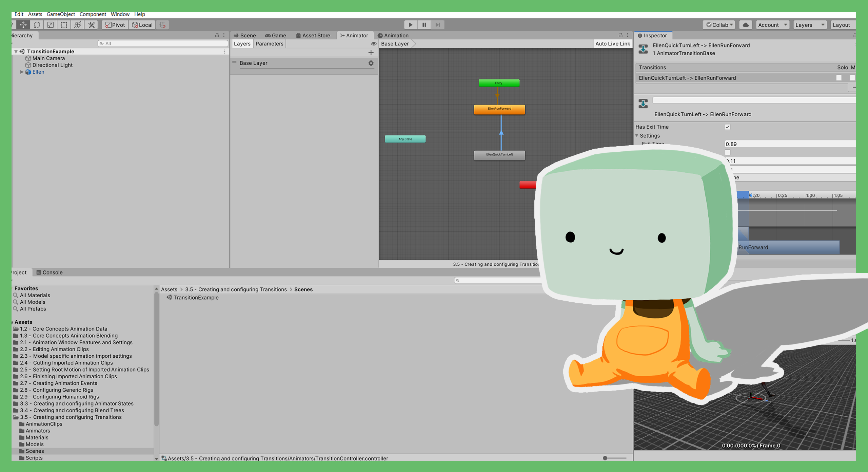
Task: Activate the Custom Editor Tools icon
Action: tap(91, 24)
